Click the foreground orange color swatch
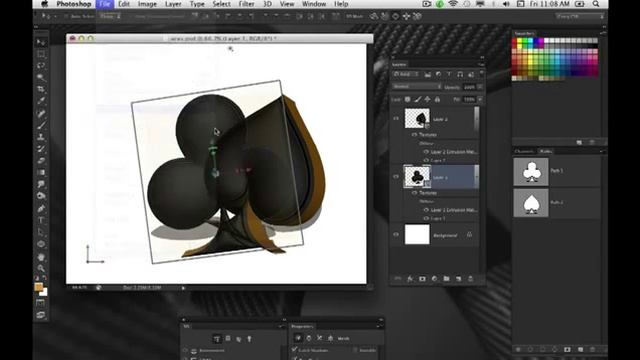Screen dimensions: 640x360 point(39,287)
